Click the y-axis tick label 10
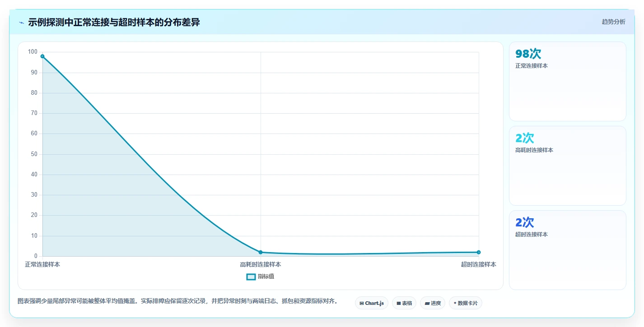The height and width of the screenshot is (327, 644). click(34, 236)
